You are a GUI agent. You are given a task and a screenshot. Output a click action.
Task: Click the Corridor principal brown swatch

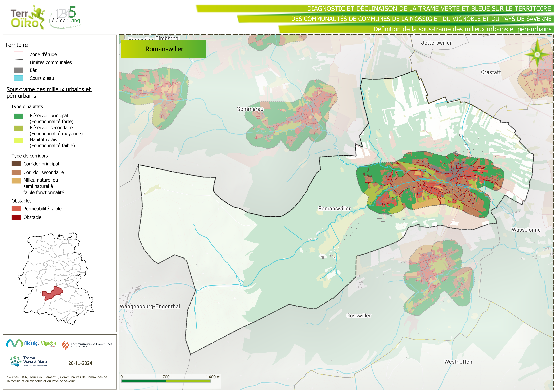tap(16, 164)
